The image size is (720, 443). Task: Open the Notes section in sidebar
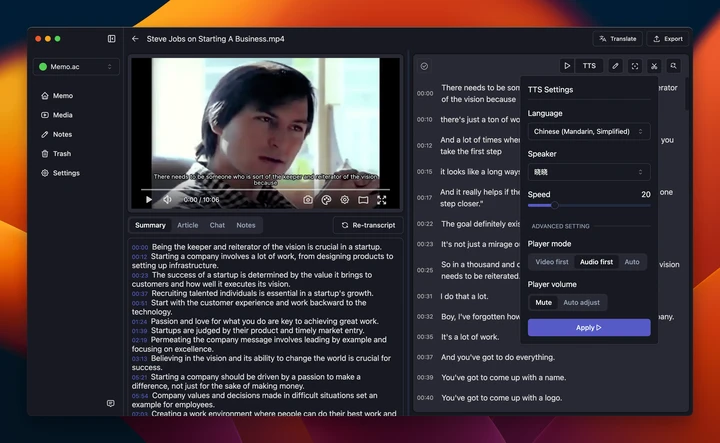(57, 134)
